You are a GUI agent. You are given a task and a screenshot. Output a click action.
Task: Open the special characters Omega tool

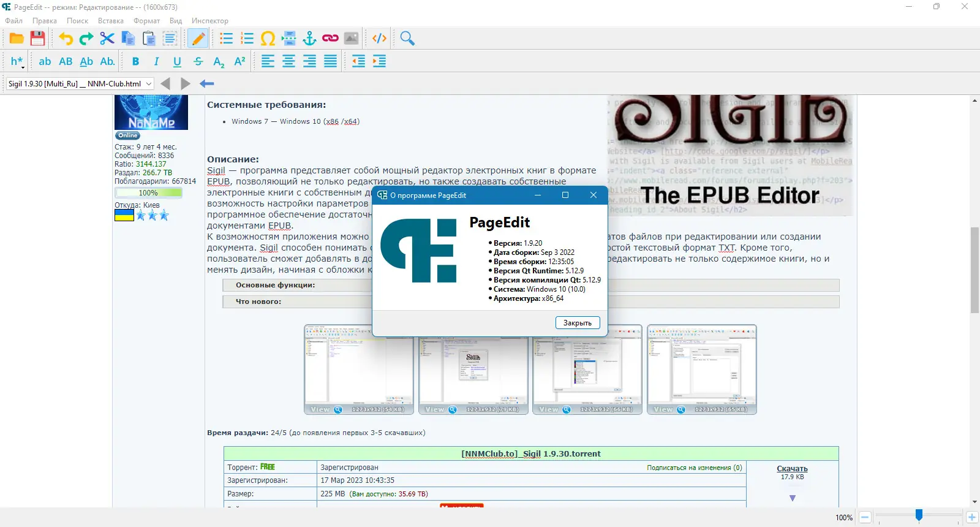pos(268,39)
